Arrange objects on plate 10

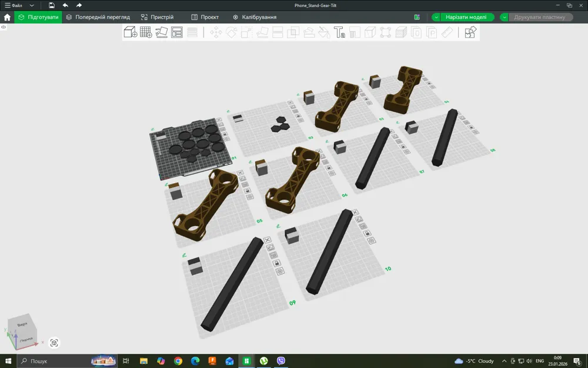tap(363, 227)
